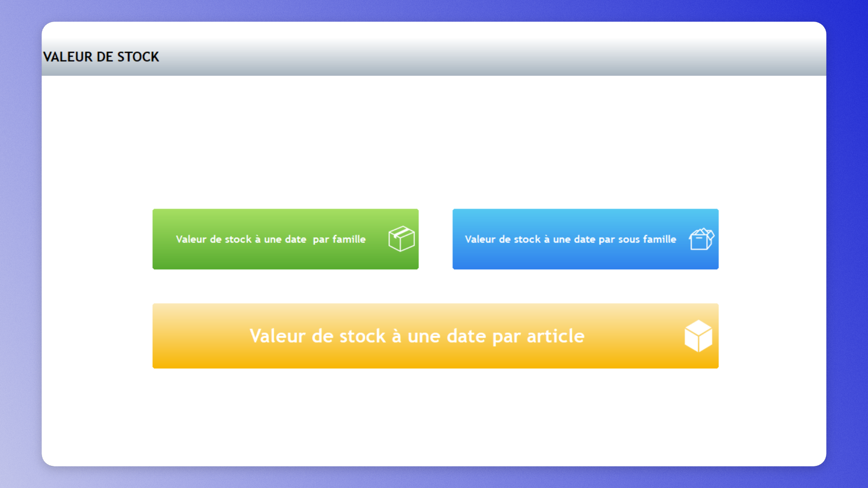Click the gray header bar beside the title
This screenshot has height=488, width=868.
click(493, 56)
